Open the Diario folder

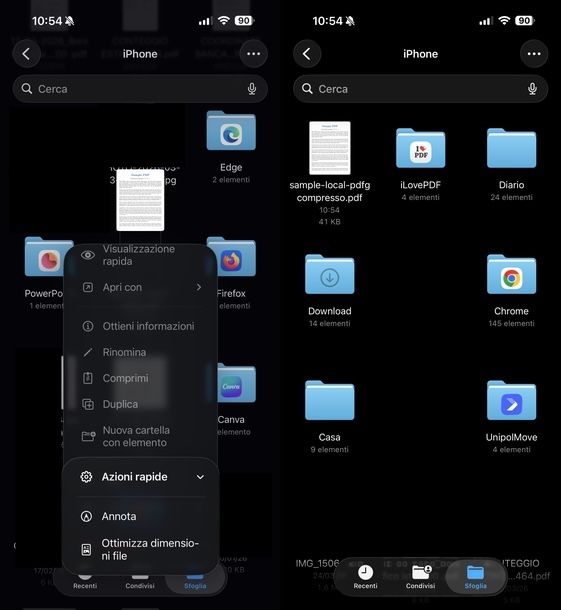click(x=512, y=148)
